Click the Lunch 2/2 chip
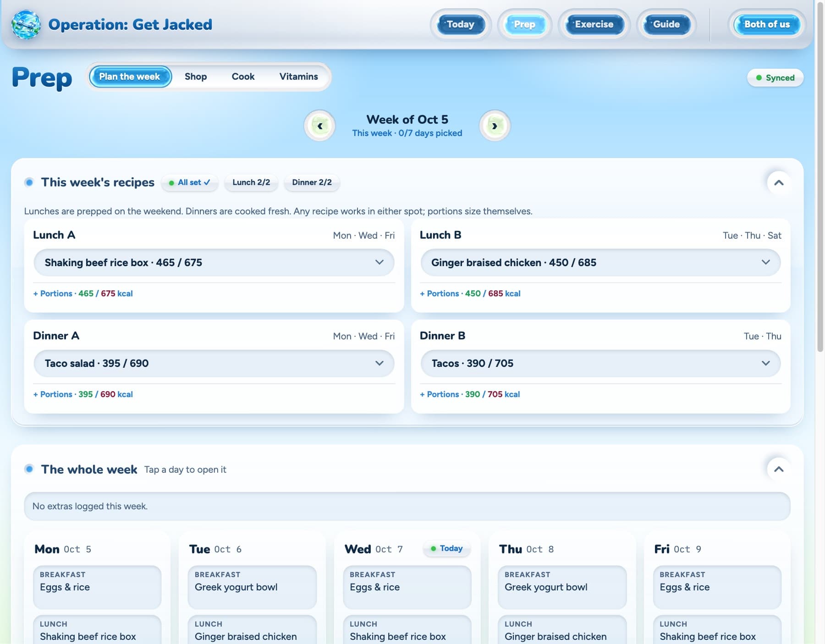 tap(251, 182)
